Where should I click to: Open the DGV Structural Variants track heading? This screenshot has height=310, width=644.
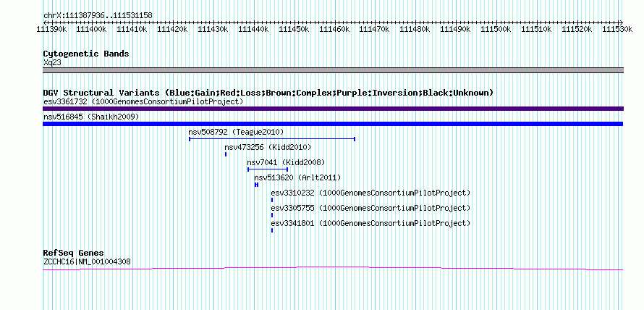point(268,93)
